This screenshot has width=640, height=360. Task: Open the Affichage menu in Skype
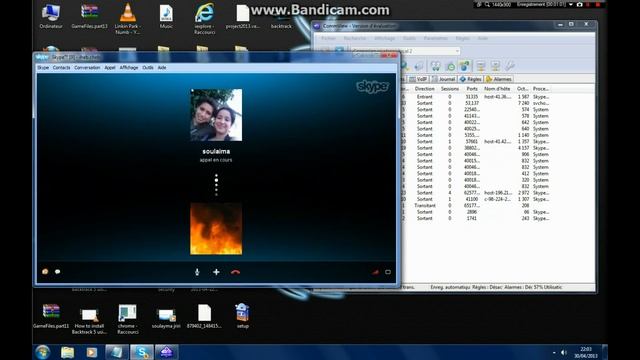[129, 67]
